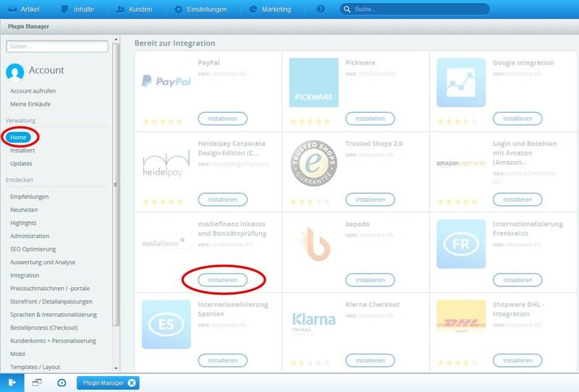Image resolution: width=579 pixels, height=392 pixels.
Task: Open SEO Optimierung category
Action: (x=33, y=249)
